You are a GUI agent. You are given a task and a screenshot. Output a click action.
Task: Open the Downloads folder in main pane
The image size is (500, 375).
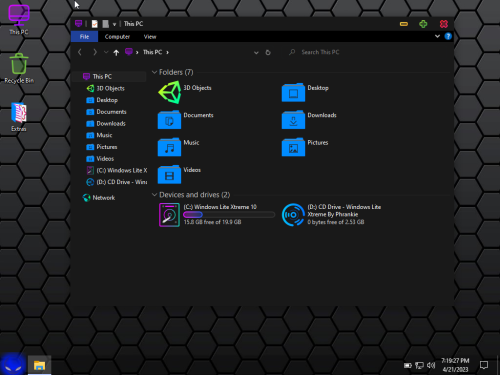tap(293, 120)
